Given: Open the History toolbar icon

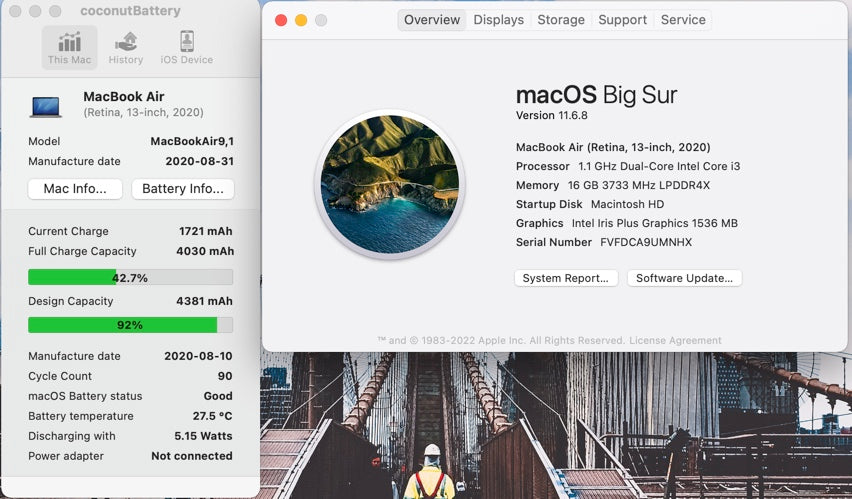Looking at the screenshot, I should pos(126,47).
